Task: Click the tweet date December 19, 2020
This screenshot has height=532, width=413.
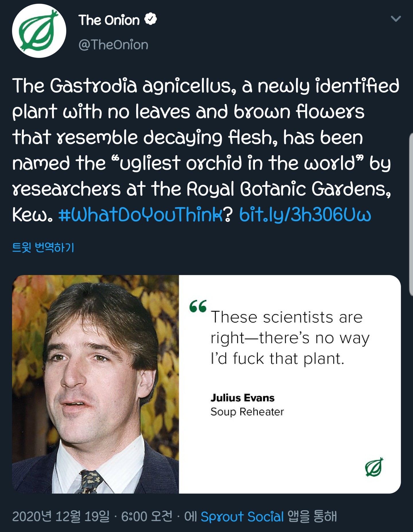Action: [61, 517]
